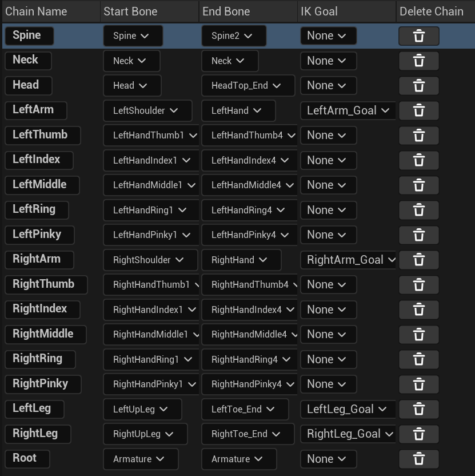The height and width of the screenshot is (476, 475).
Task: Delete the RightThumb chain with trash icon
Action: pos(418,285)
